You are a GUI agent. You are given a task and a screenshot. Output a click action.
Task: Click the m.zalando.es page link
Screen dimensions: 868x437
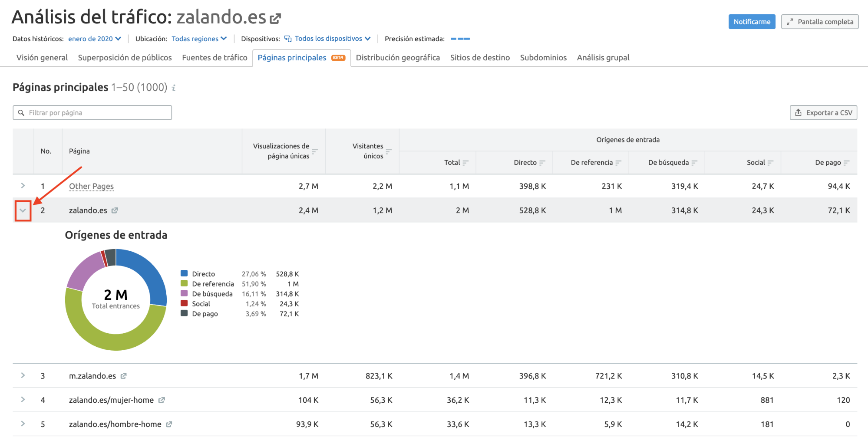coord(92,376)
